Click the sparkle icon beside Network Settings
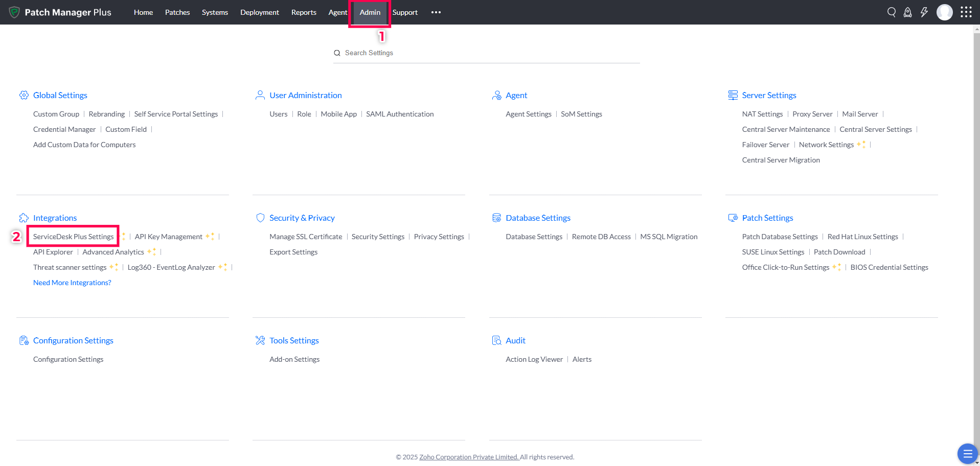This screenshot has height=466, width=980. tap(861, 144)
